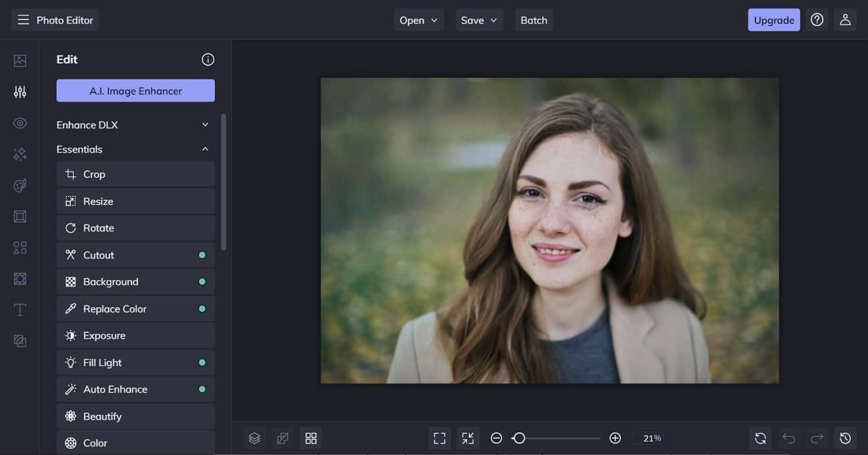The height and width of the screenshot is (455, 868).
Task: Toggle the compare before/after icon
Action: 282,438
